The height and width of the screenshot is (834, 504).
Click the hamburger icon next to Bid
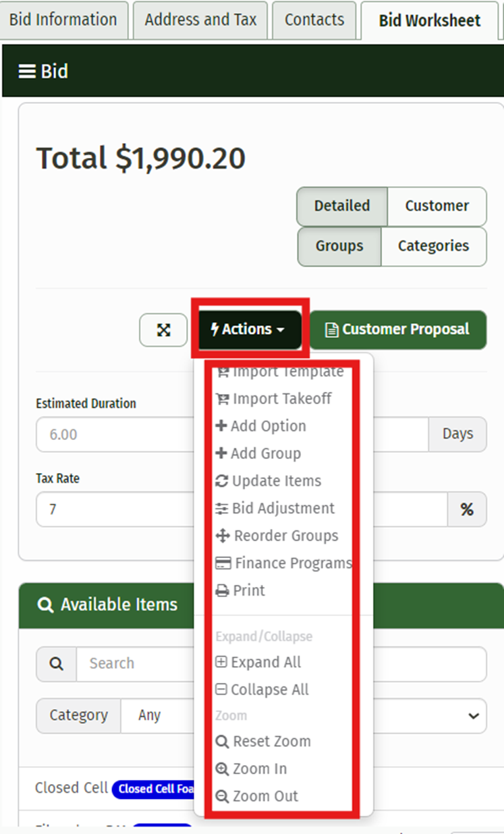27,72
